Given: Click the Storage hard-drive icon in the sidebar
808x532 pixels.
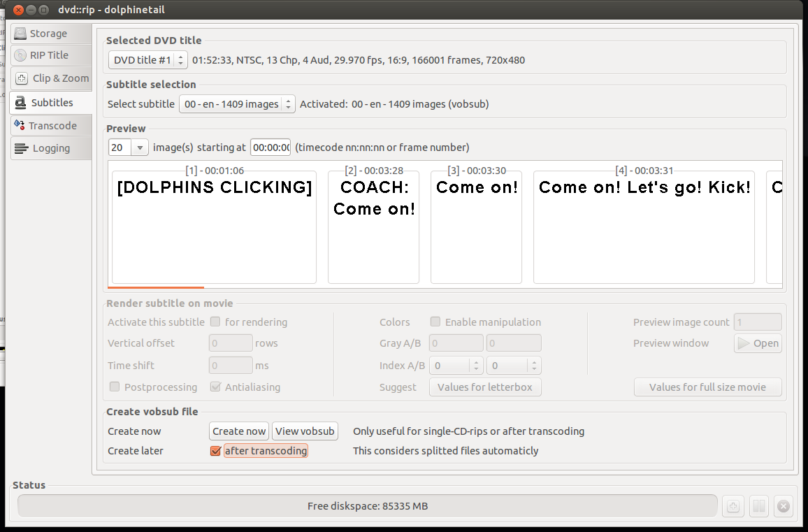Looking at the screenshot, I should [20, 34].
